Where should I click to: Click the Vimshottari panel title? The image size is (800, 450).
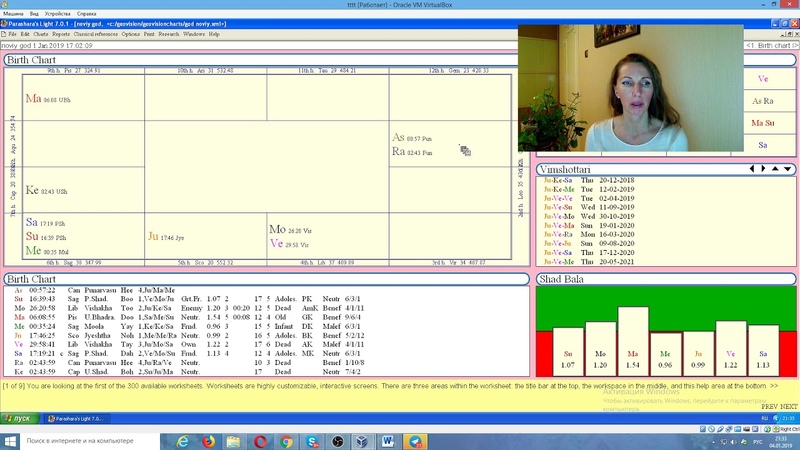pos(565,169)
